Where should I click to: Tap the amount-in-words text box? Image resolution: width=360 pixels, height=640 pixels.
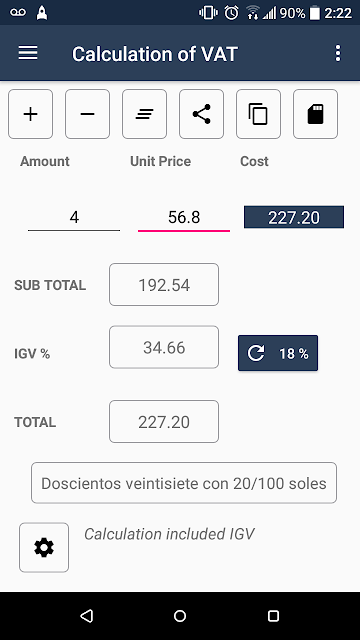pyautogui.click(x=184, y=483)
